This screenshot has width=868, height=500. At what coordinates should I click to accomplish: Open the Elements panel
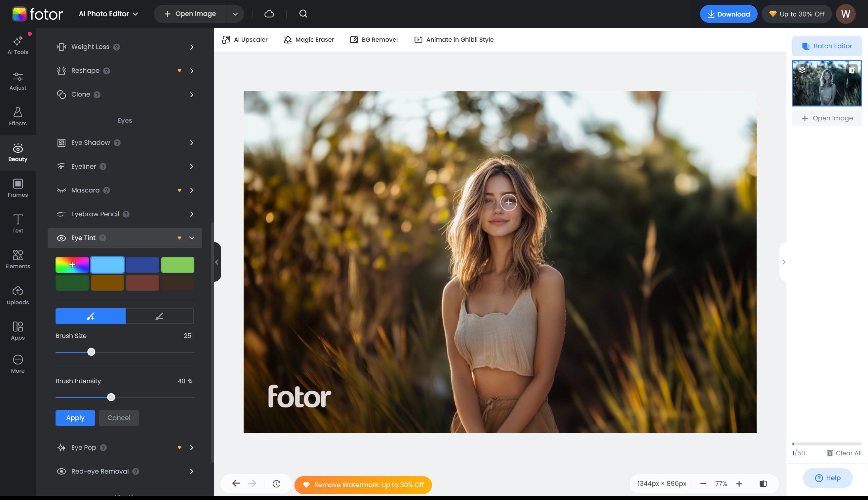[x=18, y=259]
